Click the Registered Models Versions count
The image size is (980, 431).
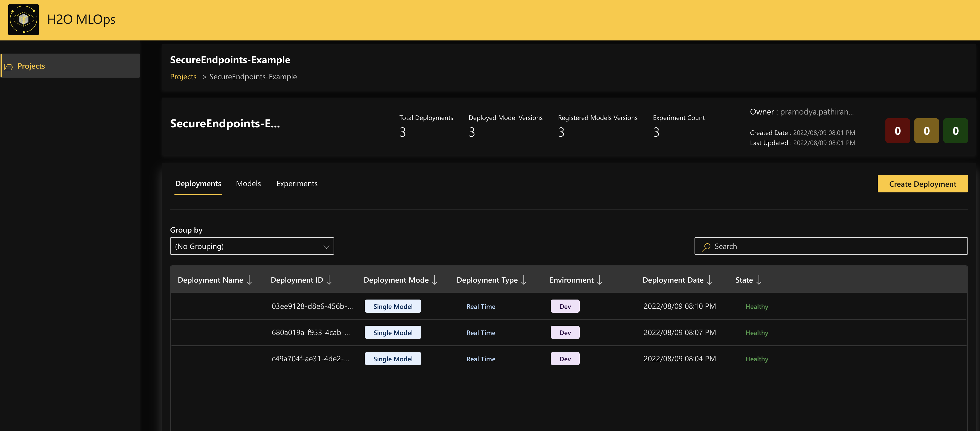coord(561,132)
